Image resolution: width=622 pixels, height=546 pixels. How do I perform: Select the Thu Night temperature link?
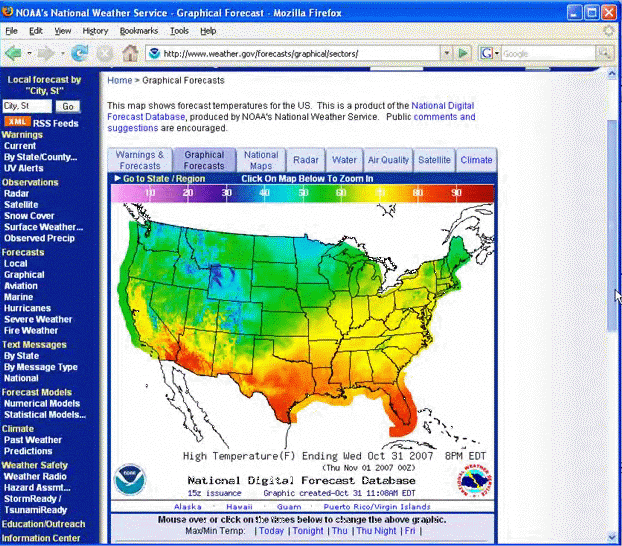pos(376,531)
